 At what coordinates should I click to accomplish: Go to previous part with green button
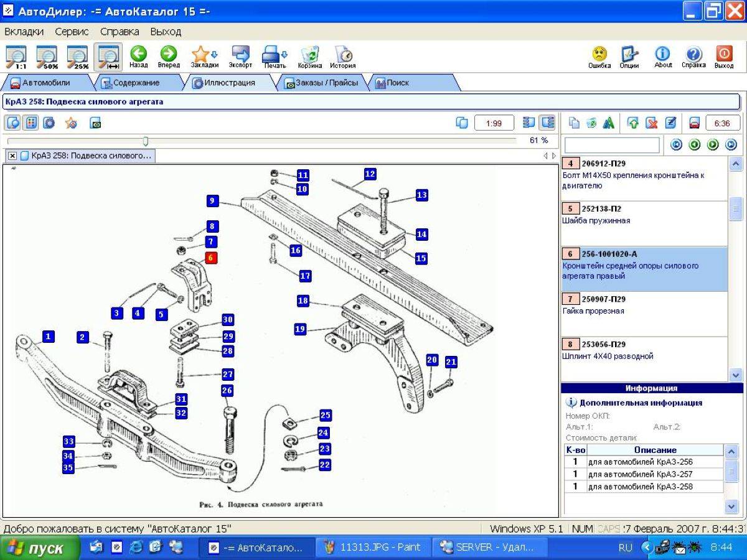694,144
